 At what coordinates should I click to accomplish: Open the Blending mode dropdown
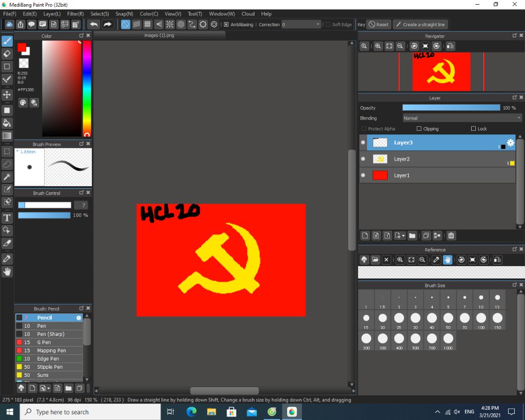pos(462,118)
